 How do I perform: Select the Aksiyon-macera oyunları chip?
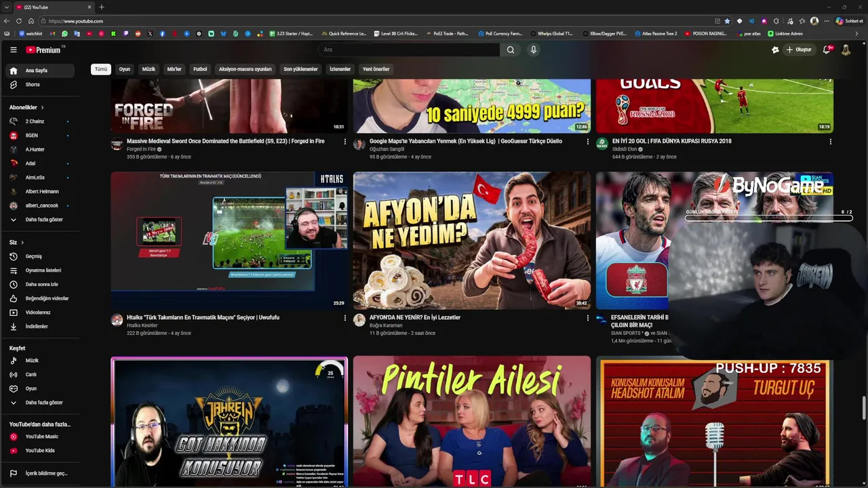(245, 69)
